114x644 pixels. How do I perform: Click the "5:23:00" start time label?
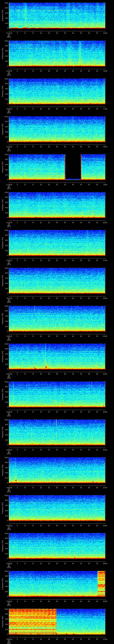(x=9, y=374)
